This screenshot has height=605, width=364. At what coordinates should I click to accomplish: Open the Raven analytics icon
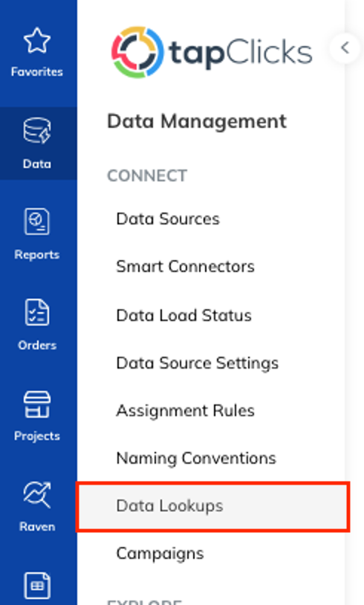tap(37, 495)
